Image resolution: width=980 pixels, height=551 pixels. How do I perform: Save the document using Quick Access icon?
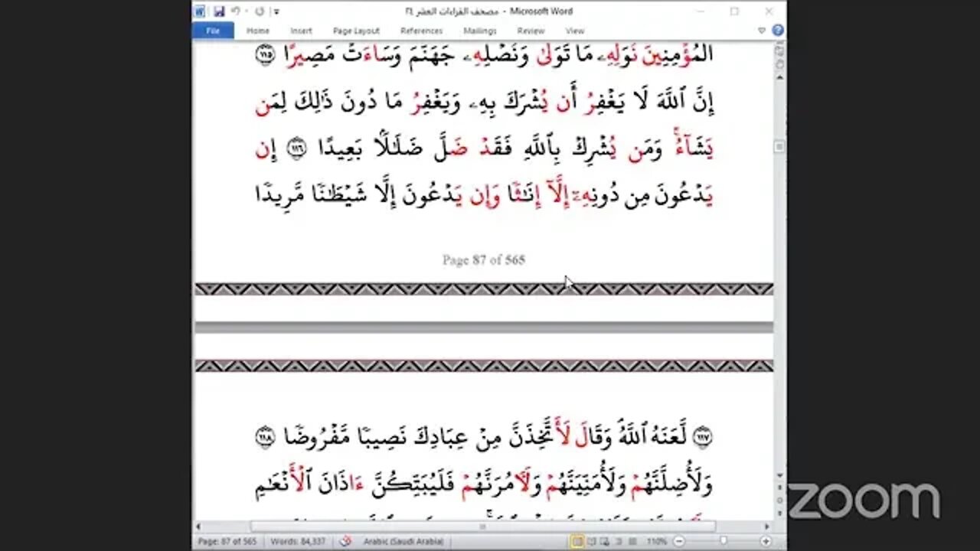[x=219, y=11]
